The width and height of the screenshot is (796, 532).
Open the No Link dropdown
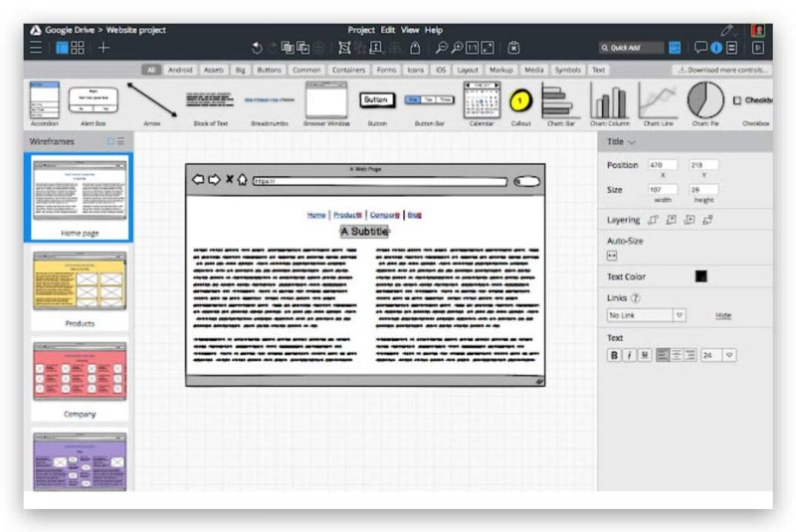pos(646,315)
